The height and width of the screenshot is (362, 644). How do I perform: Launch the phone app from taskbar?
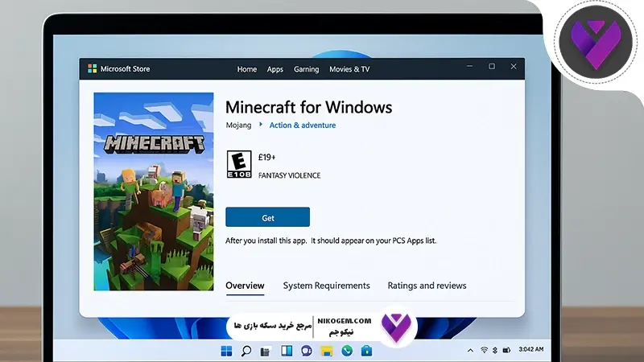tap(347, 351)
